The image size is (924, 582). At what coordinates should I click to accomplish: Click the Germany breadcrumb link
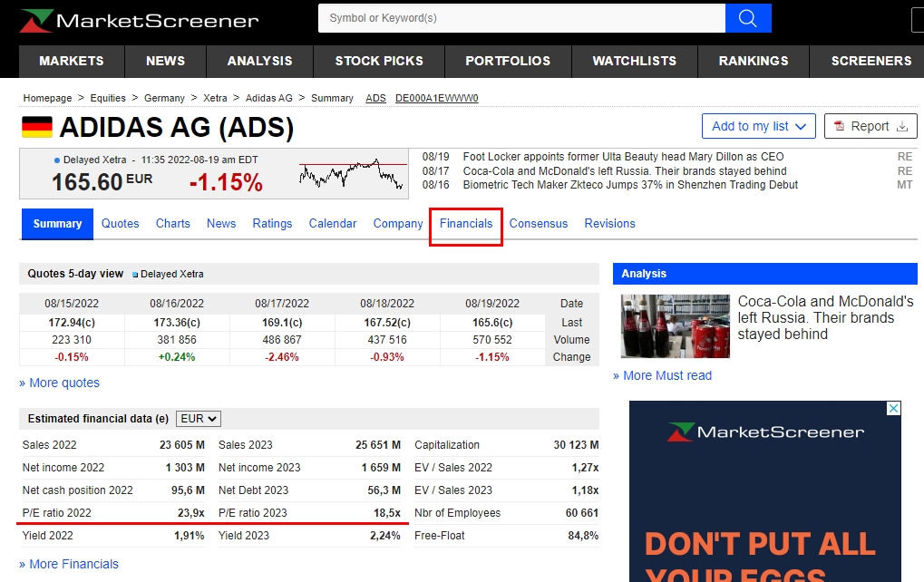[164, 99]
